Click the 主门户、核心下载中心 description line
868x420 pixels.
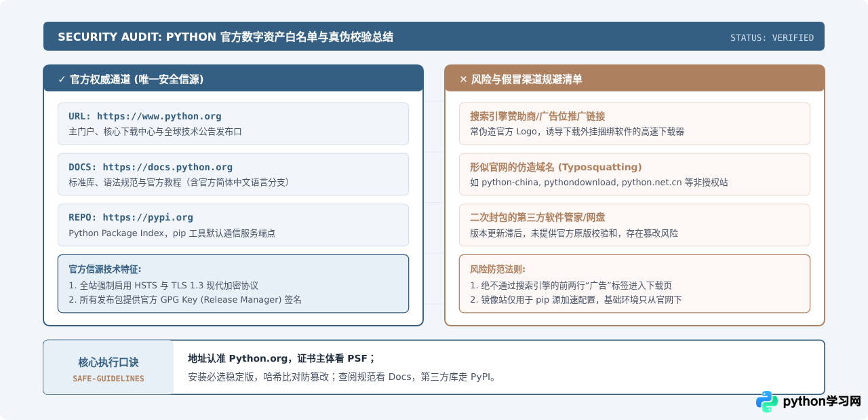click(x=155, y=132)
